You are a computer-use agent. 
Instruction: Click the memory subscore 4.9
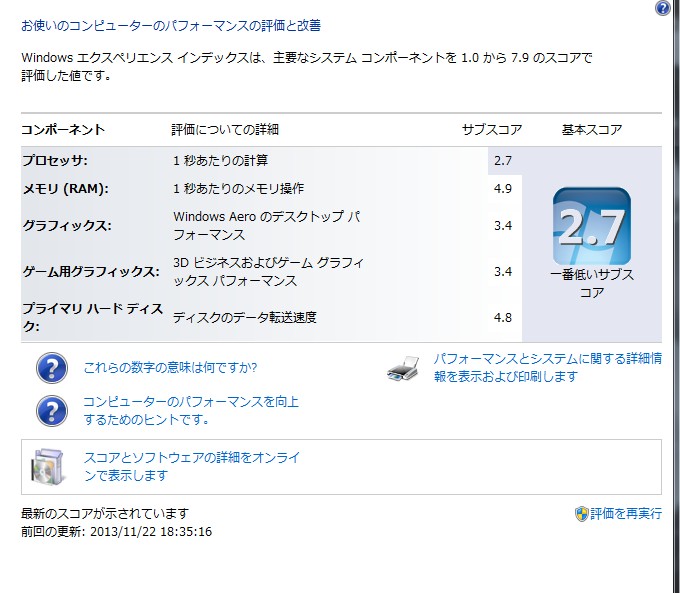[x=503, y=189]
